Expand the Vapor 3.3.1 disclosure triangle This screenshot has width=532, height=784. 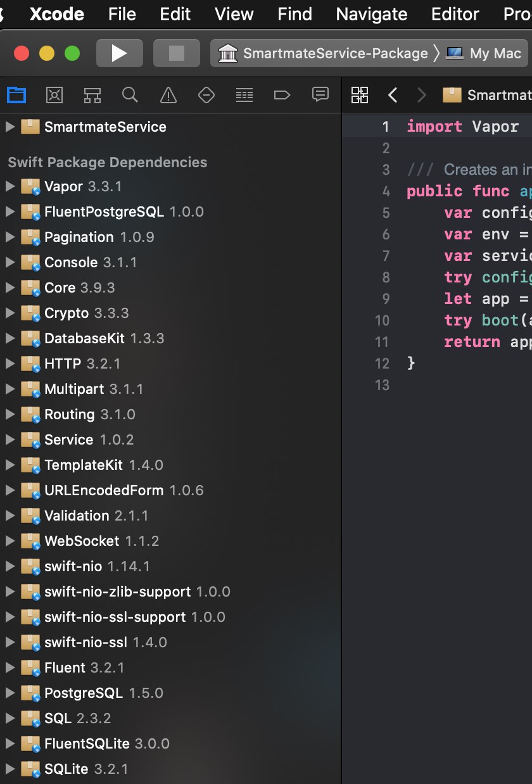click(9, 186)
